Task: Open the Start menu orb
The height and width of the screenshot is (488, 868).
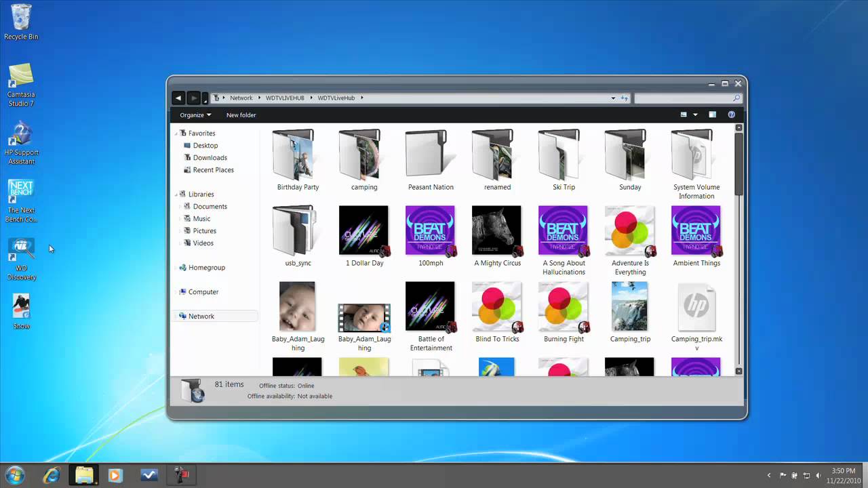Action: click(x=14, y=475)
